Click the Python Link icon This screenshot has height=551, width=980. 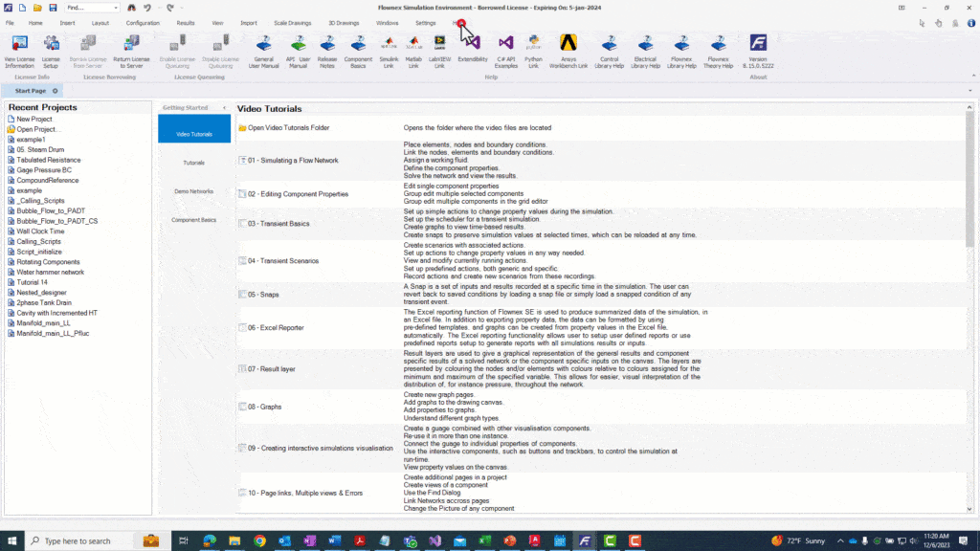click(x=534, y=50)
